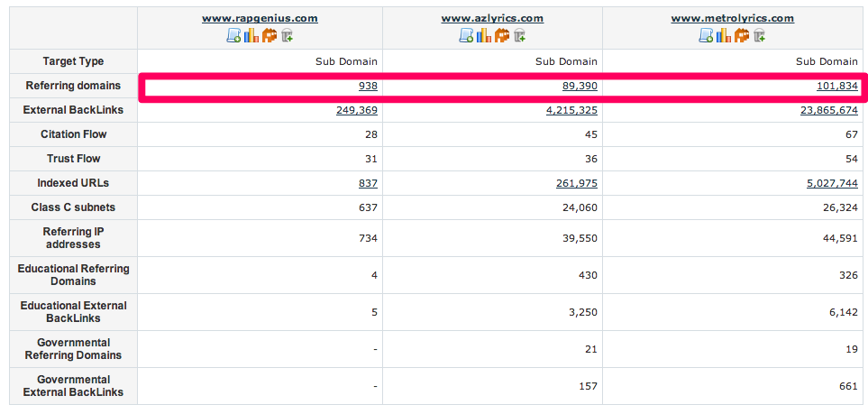
Task: Click the orange building icon under azlyrics.com
Action: [501, 35]
